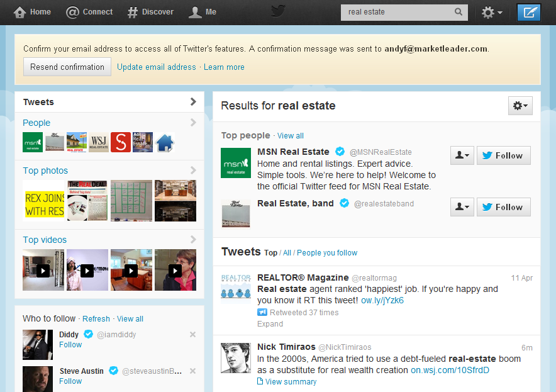Open the ow.ly/jYzk6 link in REALTOR tweet
Screen dimensions: 556x392
click(x=382, y=301)
